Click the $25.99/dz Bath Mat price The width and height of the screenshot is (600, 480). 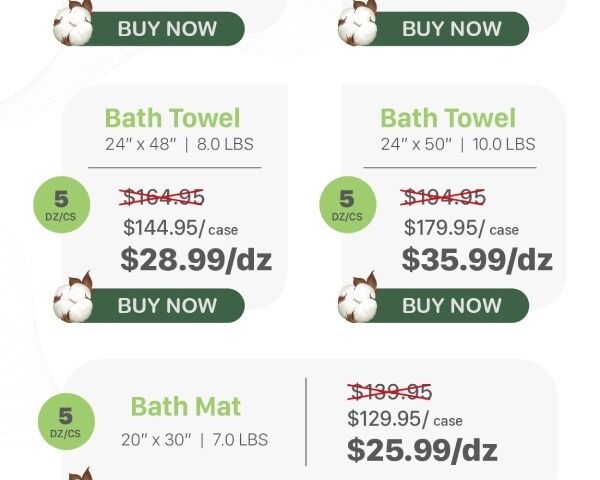[x=422, y=449]
